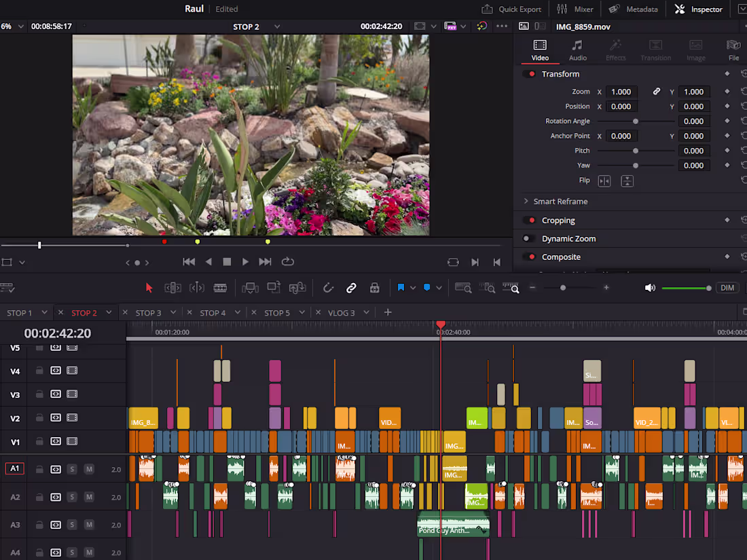Open the Metadata panel
Screen dimensions: 747x560
(632, 9)
